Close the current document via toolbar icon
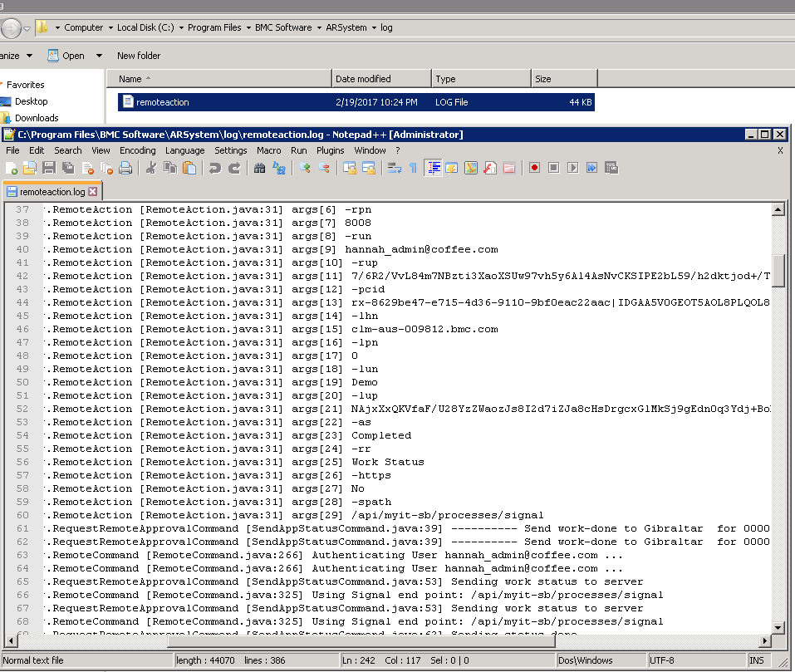 pos(87,169)
